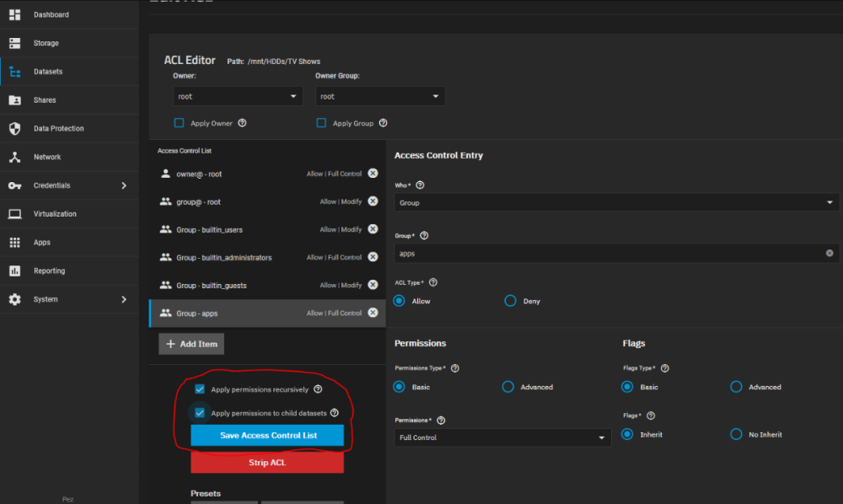
Task: Open Storage via its sidebar icon
Action: [x=14, y=43]
